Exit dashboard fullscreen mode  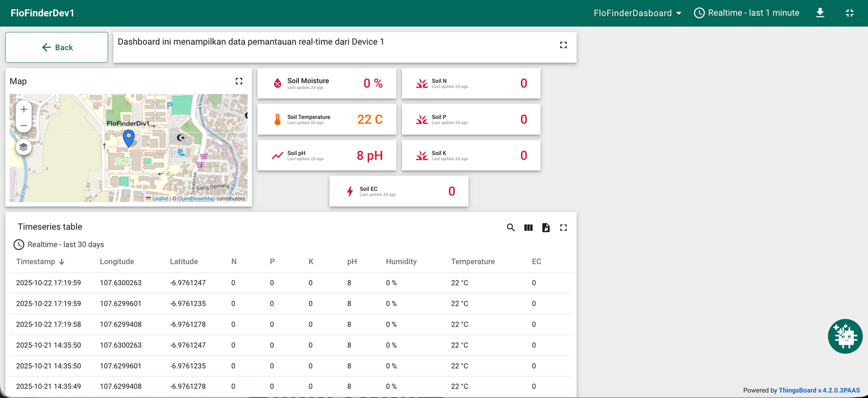[849, 12]
